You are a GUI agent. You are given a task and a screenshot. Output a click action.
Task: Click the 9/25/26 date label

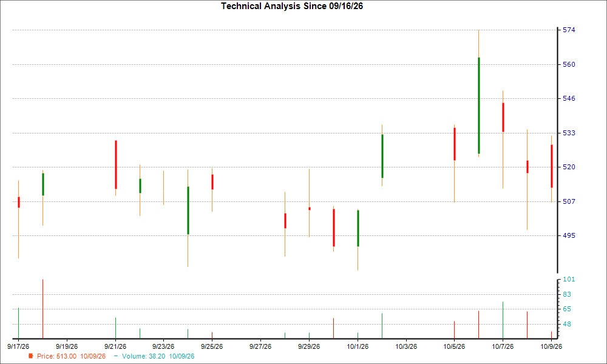[212, 346]
